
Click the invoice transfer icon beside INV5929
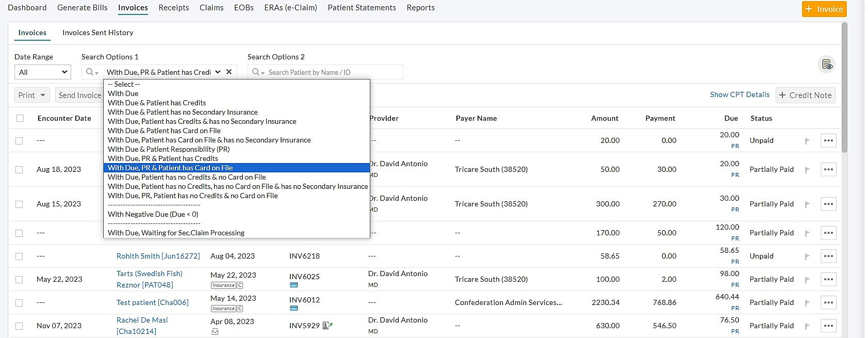click(327, 326)
